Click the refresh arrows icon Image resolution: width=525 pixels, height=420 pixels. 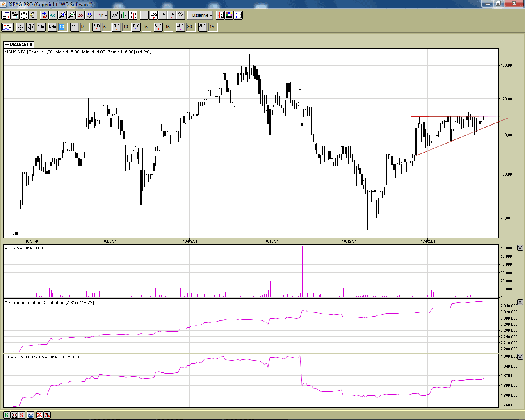click(x=44, y=15)
